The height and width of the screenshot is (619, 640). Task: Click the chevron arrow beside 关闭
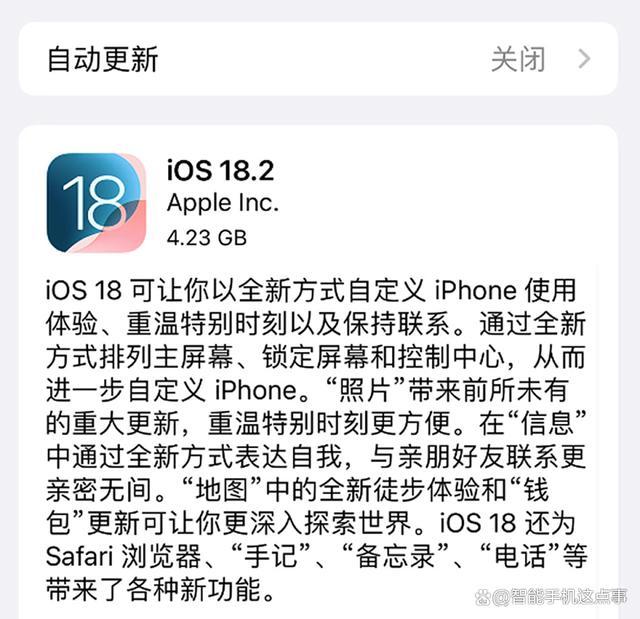click(584, 59)
